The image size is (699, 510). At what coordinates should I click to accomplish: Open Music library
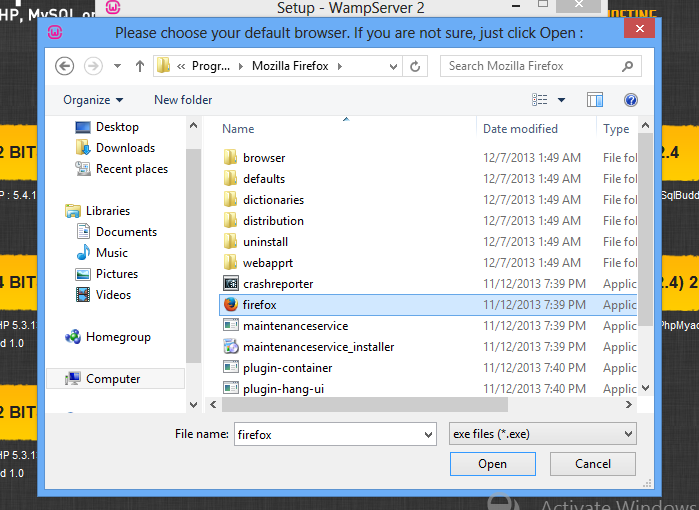click(x=102, y=253)
